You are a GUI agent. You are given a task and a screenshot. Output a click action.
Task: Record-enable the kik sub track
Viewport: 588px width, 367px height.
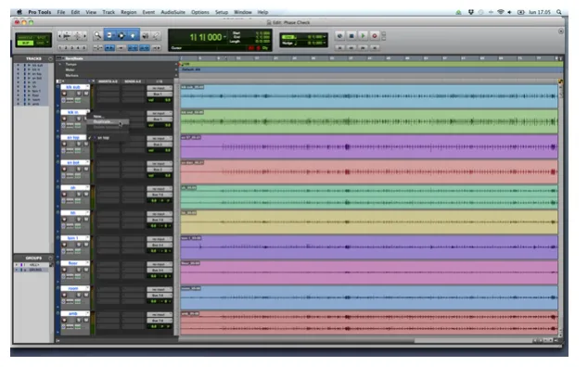point(64,94)
